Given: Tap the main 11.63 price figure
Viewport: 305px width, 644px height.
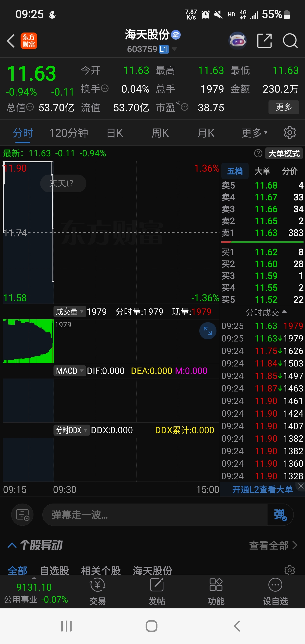Looking at the screenshot, I should click(x=31, y=74).
